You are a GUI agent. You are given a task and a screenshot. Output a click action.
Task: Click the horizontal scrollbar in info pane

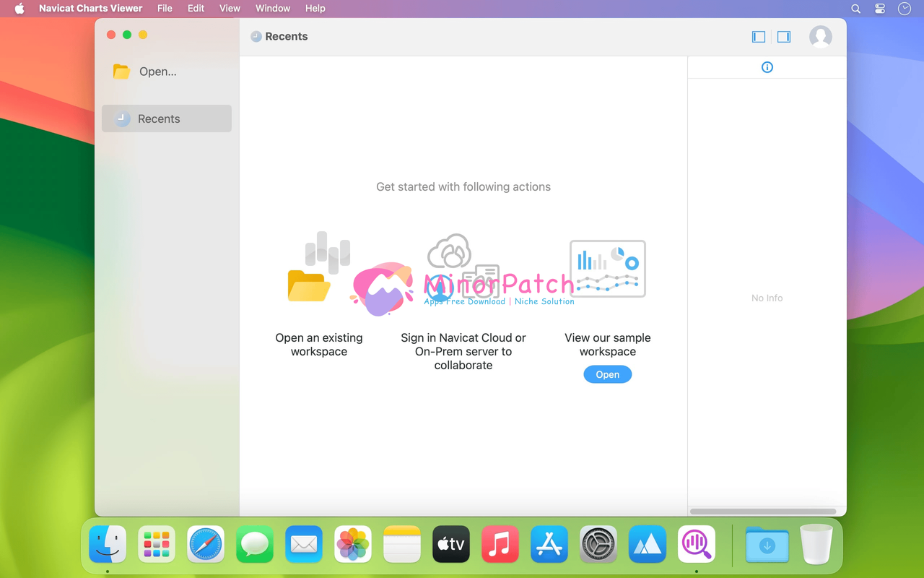(x=763, y=512)
